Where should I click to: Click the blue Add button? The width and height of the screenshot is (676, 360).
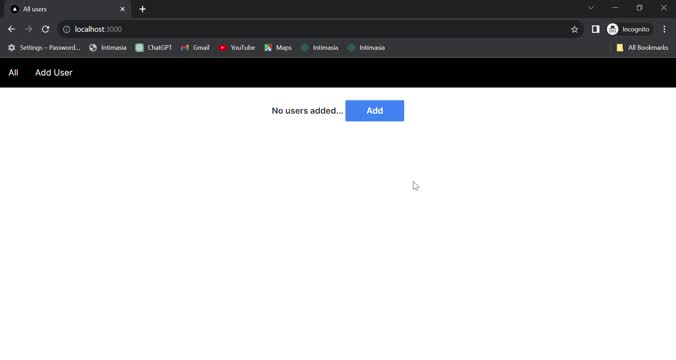tap(375, 111)
